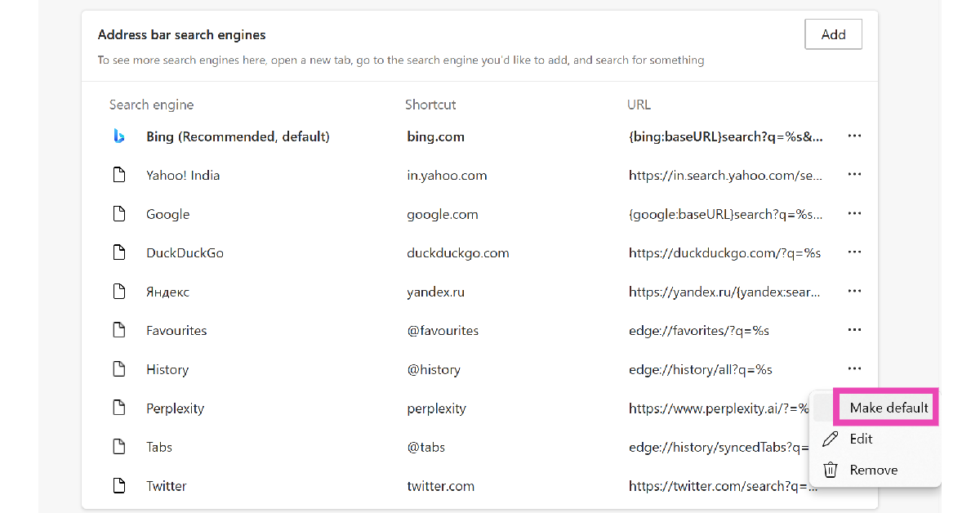Screen dimensions: 980x513
Task: Click the pencil Edit icon
Action: (x=831, y=439)
